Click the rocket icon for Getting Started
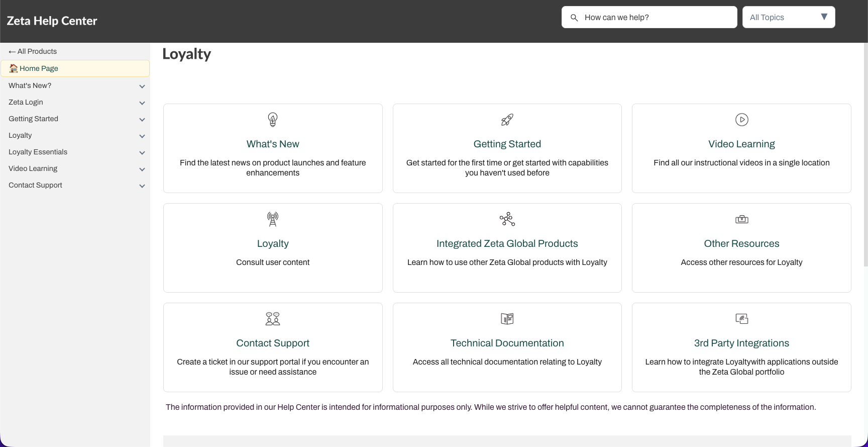This screenshot has height=447, width=868. pos(507,120)
